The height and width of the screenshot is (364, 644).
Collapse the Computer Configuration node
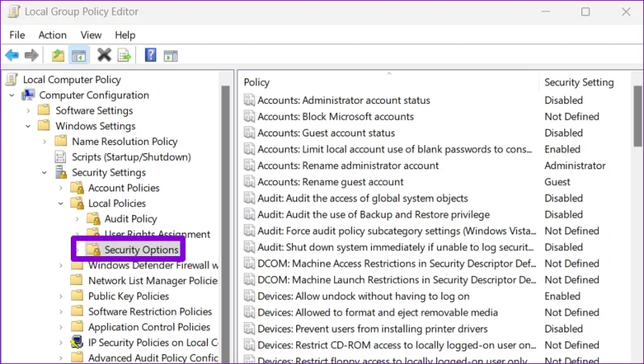click(x=11, y=95)
